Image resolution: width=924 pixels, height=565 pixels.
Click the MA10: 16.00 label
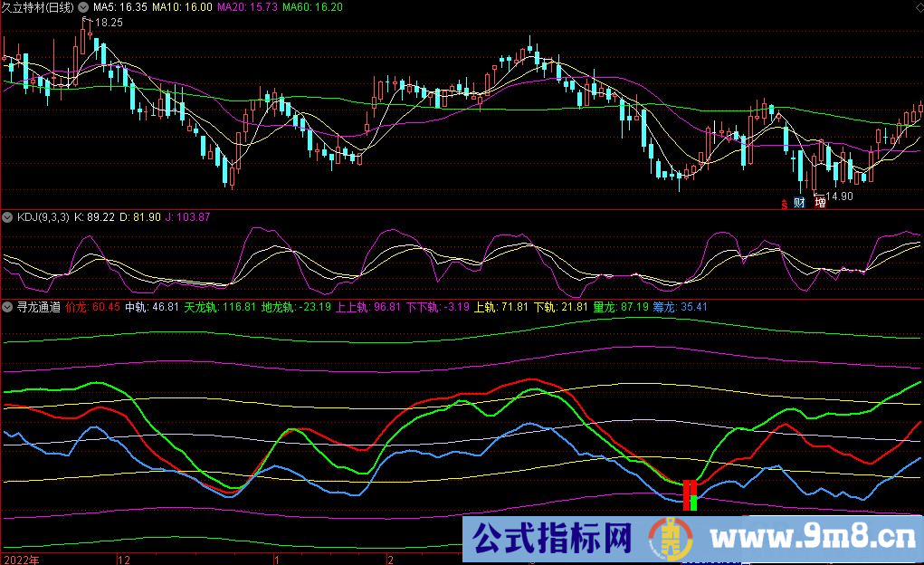[182, 7]
